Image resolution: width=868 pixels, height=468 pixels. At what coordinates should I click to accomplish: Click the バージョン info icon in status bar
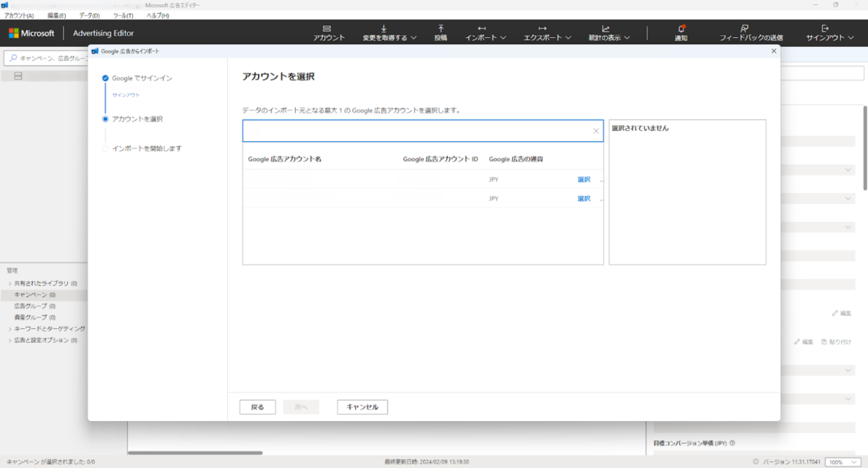[x=755, y=461]
